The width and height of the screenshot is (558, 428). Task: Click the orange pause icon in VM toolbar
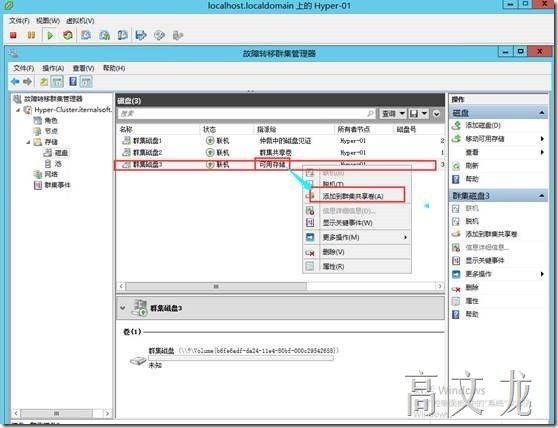[31, 35]
